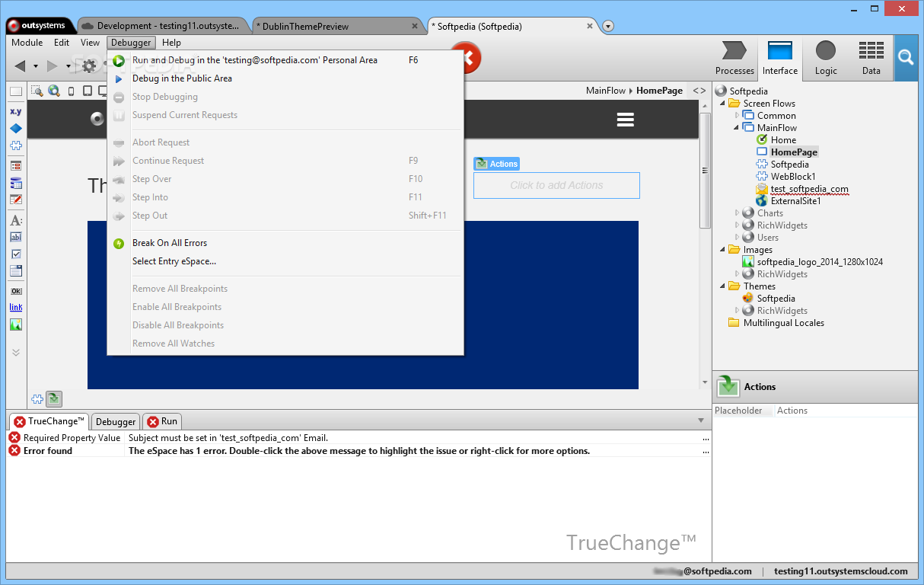924x585 pixels.
Task: Open the Help menu
Action: pyautogui.click(x=171, y=43)
